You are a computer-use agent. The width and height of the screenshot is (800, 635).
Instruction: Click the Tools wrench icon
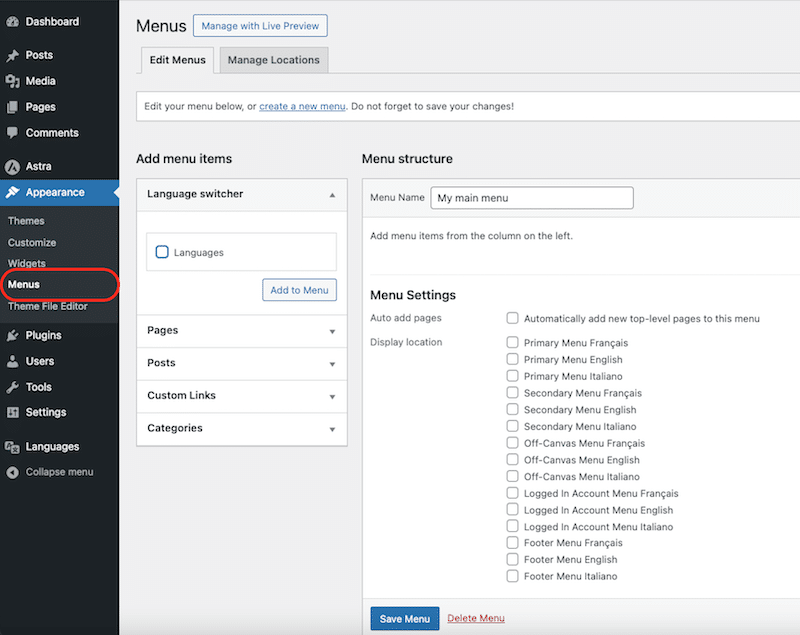13,387
